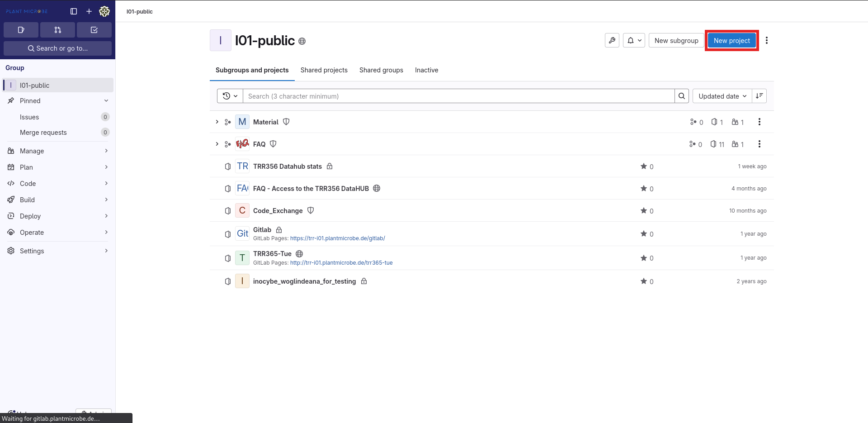Open the TRR365-Tue project link

(x=272, y=253)
